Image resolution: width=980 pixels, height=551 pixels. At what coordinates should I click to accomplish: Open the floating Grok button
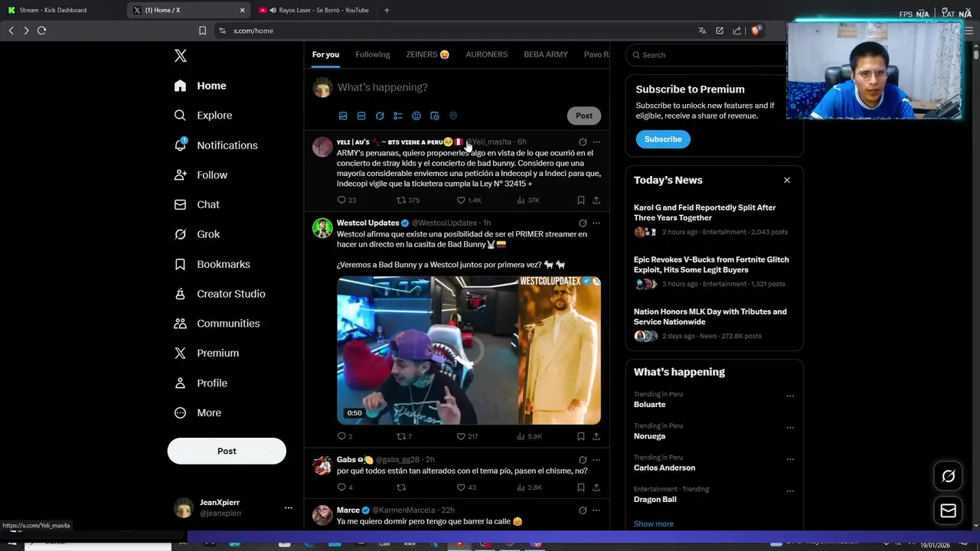click(948, 476)
